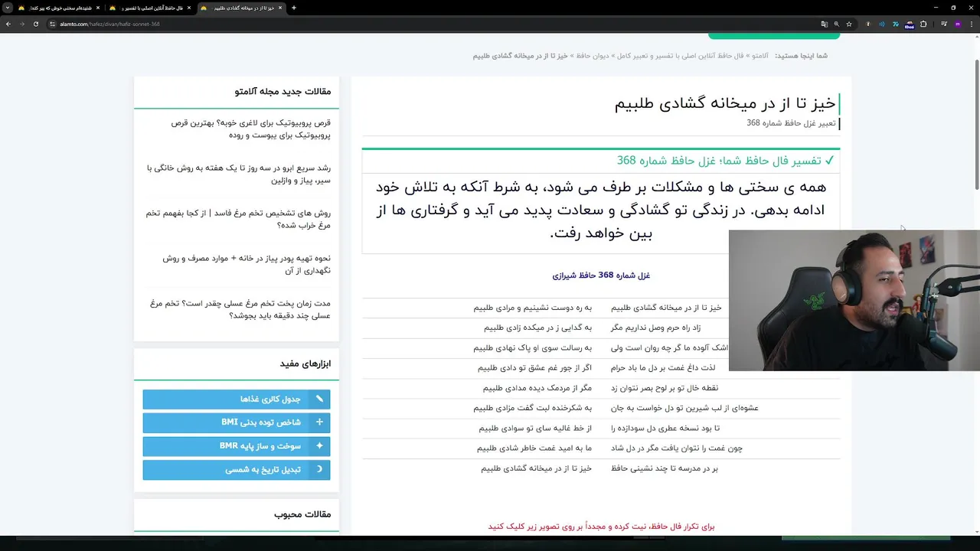Viewport: 980px width, 551px height.
Task: Click the sidebar heading ابزارهای مفید
Action: point(305,364)
